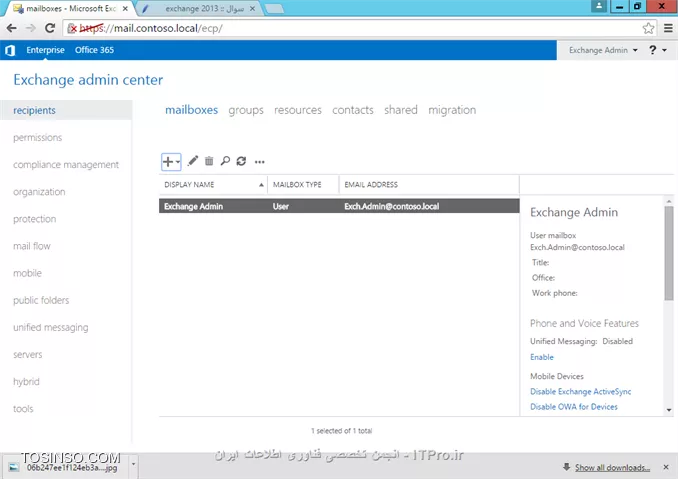This screenshot has height=479, width=678.
Task: Click details pane scrollbar down arrow
Action: click(669, 410)
